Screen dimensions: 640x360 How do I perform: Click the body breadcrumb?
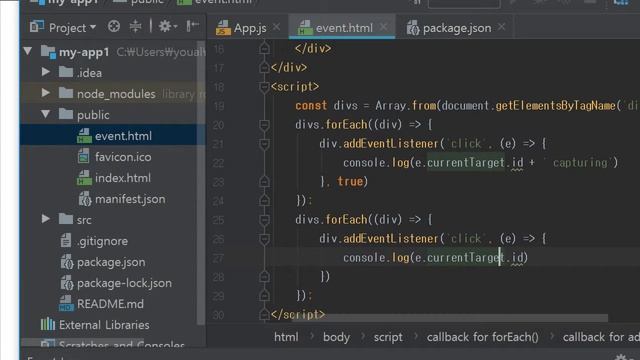click(x=336, y=337)
